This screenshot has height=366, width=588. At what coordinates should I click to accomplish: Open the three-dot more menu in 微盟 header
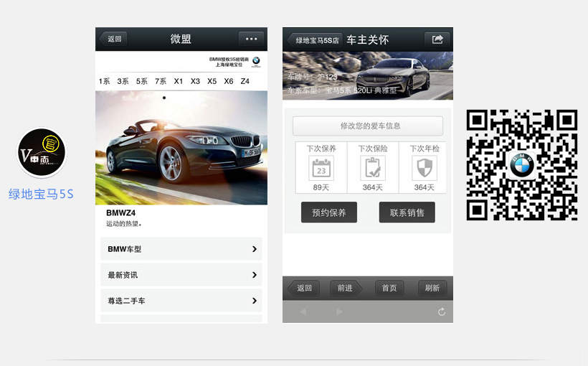click(251, 39)
